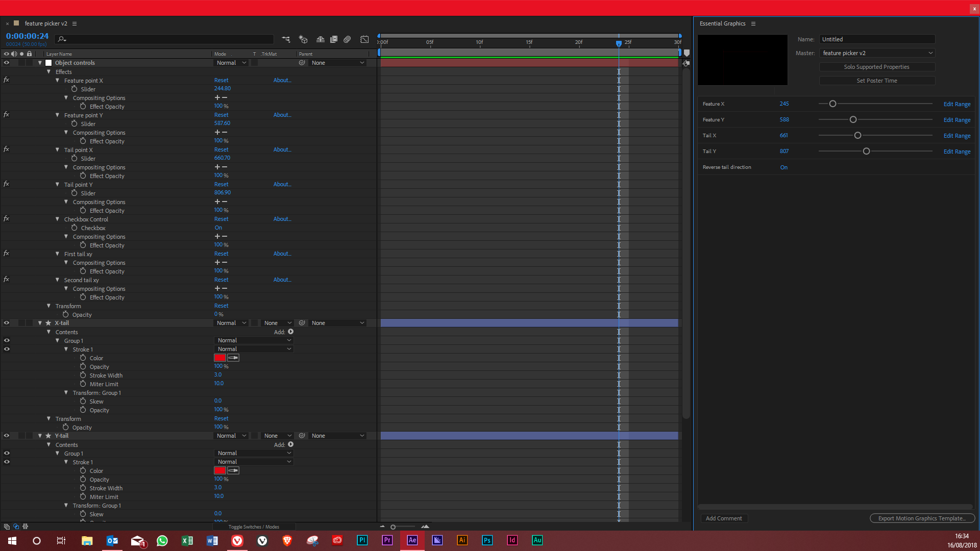Open the Composition Mini-Flowchart icon
The width and height of the screenshot is (980, 551).
coord(286,39)
